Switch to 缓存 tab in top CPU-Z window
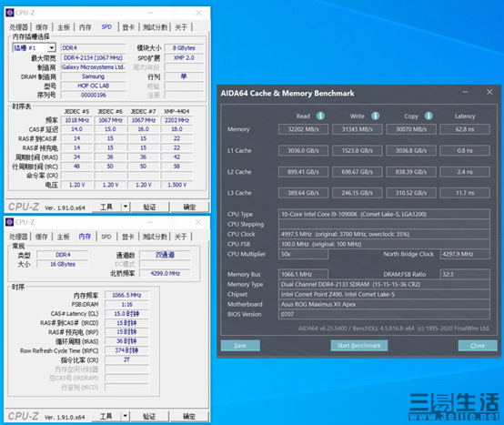This screenshot has height=425, width=504. (42, 27)
